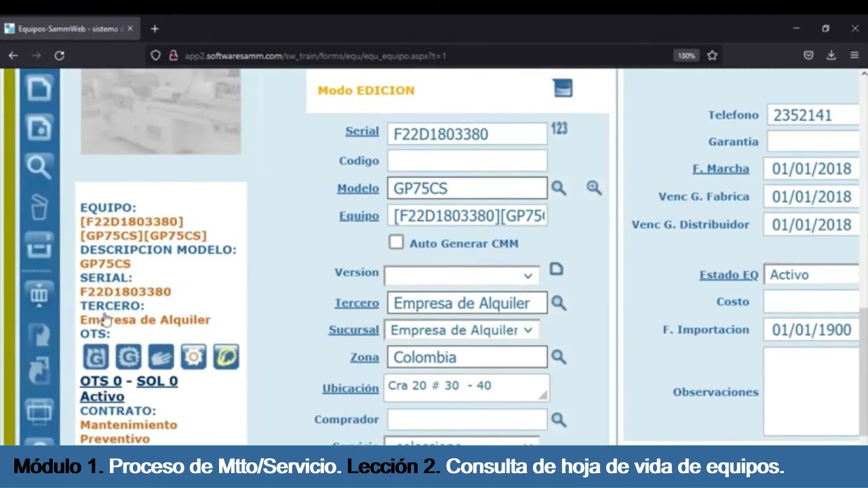Click the Serial label link
Screen dimensions: 868x488
pos(362,131)
